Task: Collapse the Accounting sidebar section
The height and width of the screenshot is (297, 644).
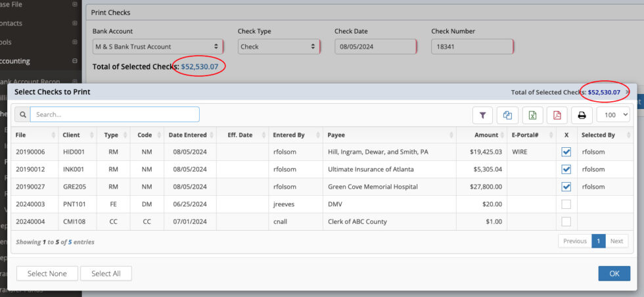Action: click(x=75, y=61)
